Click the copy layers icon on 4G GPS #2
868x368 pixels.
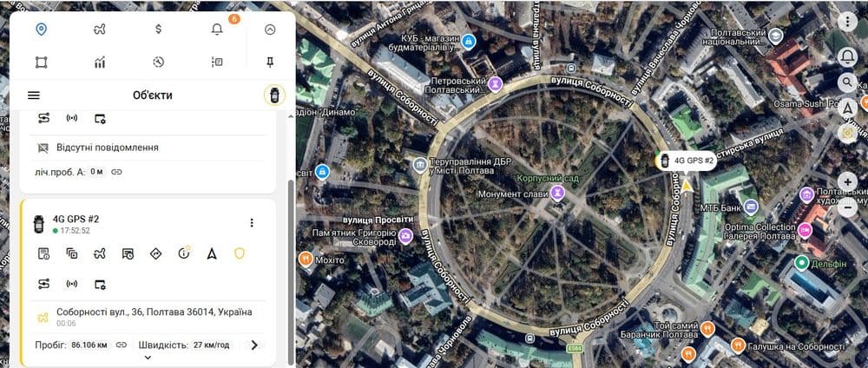72,254
